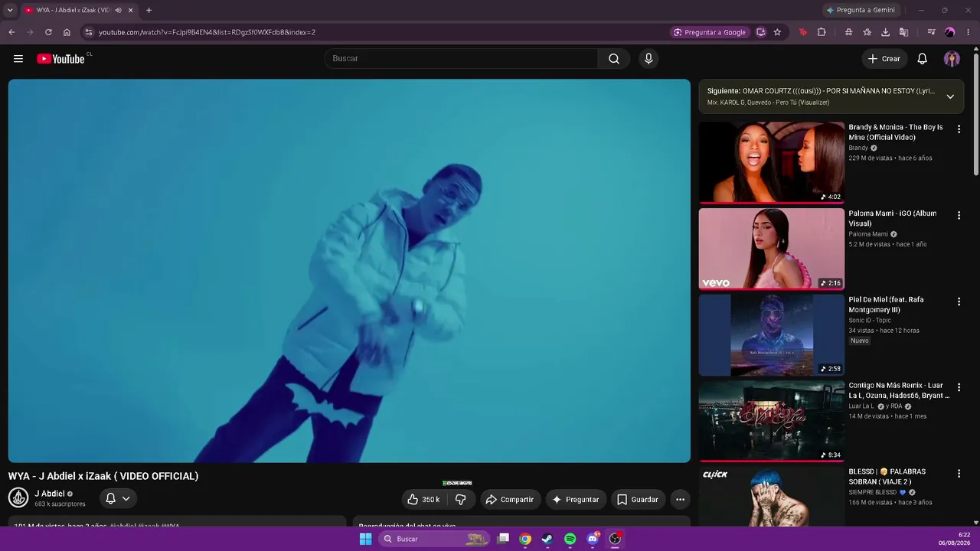Open the Contigo Na Más Remix thumbnail
The width and height of the screenshot is (980, 551).
771,421
